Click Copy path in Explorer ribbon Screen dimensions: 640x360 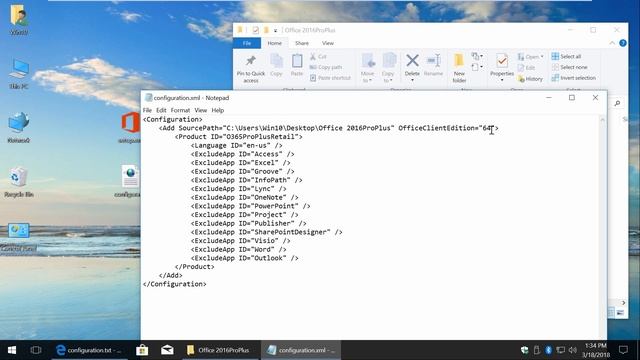tap(326, 67)
